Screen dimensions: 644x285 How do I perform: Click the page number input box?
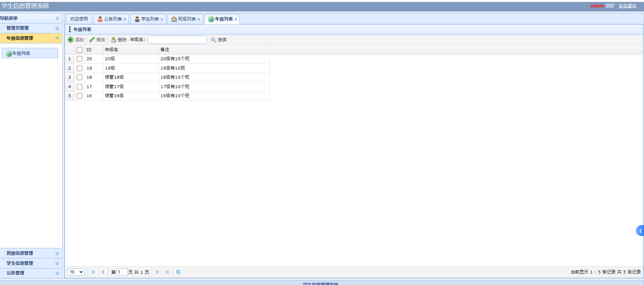(x=122, y=272)
